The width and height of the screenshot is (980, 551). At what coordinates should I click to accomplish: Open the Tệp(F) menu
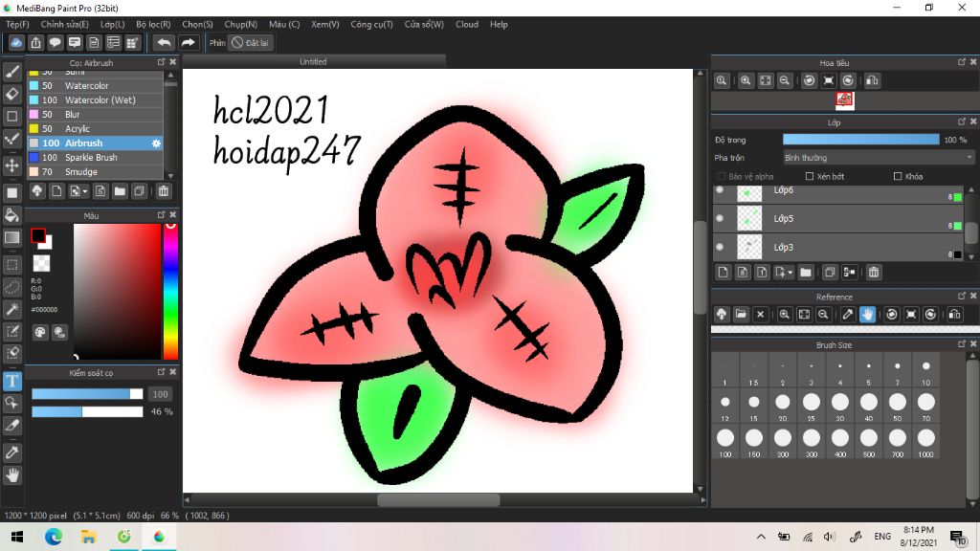17,24
